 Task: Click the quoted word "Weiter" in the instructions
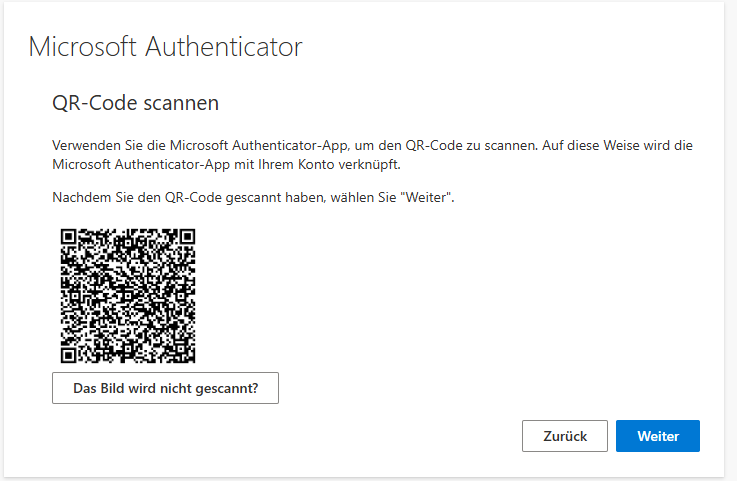[426, 197]
